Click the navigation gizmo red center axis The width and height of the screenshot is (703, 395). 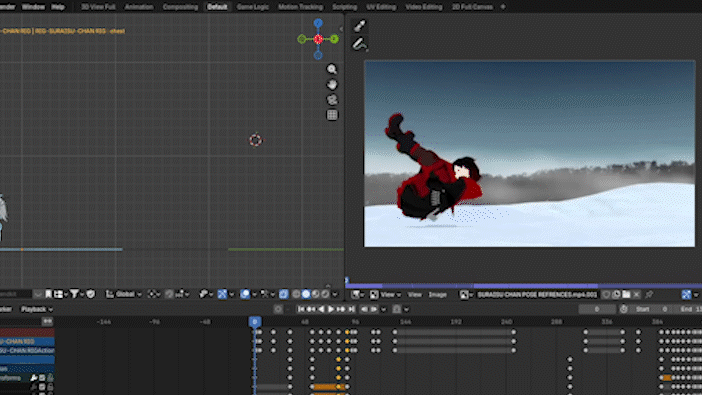pos(318,39)
